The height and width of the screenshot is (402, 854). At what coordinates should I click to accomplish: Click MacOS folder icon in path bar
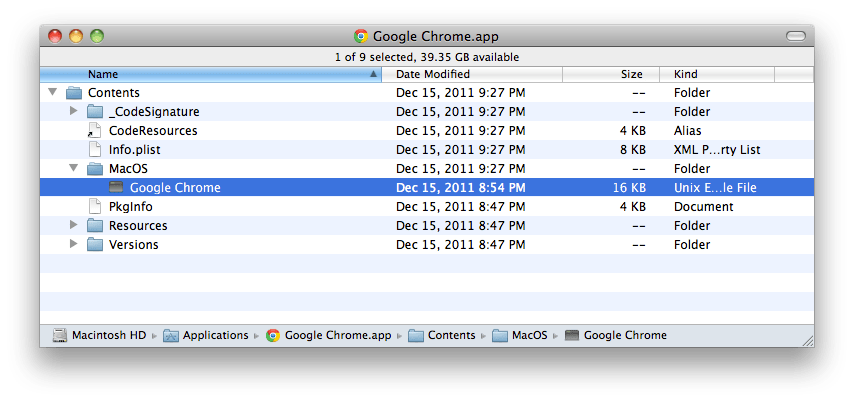(500, 336)
